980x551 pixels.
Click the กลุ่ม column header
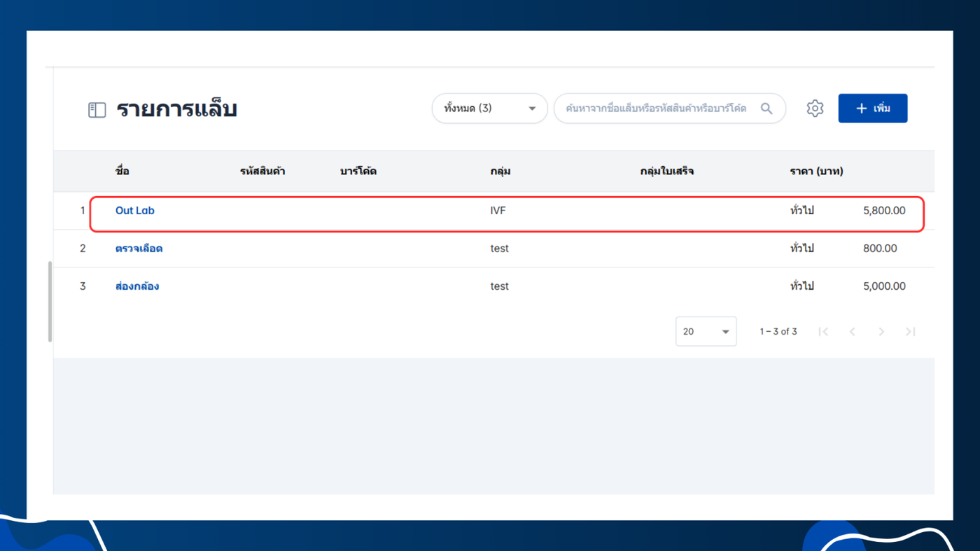(500, 172)
